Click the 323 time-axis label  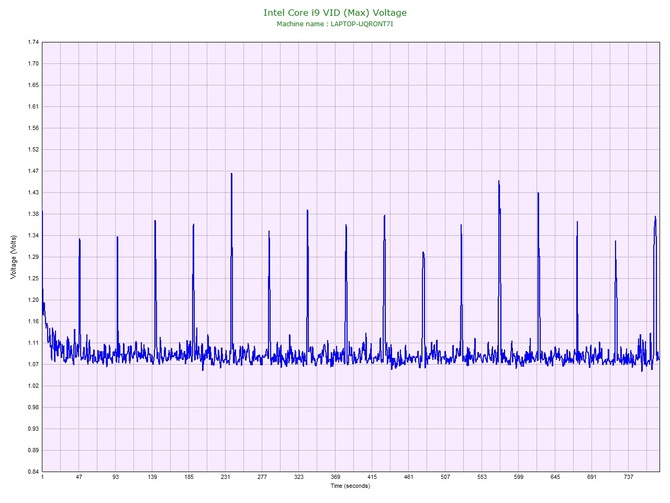299,477
